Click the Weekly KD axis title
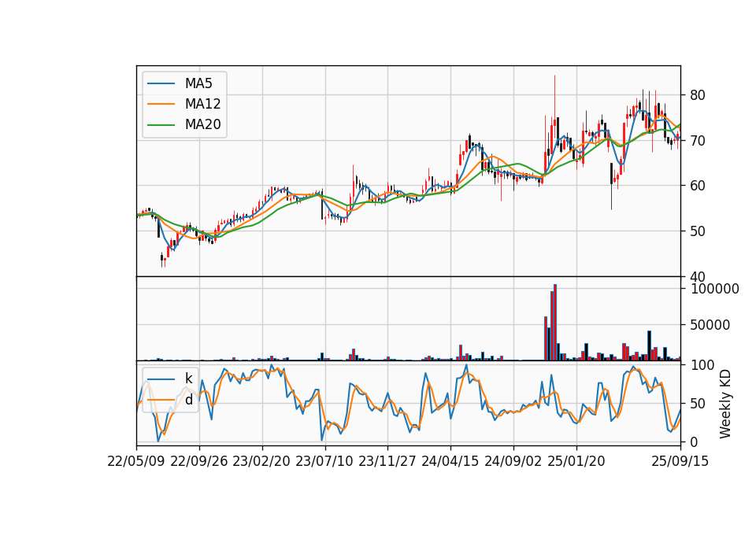Screen dimensions: 756x543 click(725, 404)
